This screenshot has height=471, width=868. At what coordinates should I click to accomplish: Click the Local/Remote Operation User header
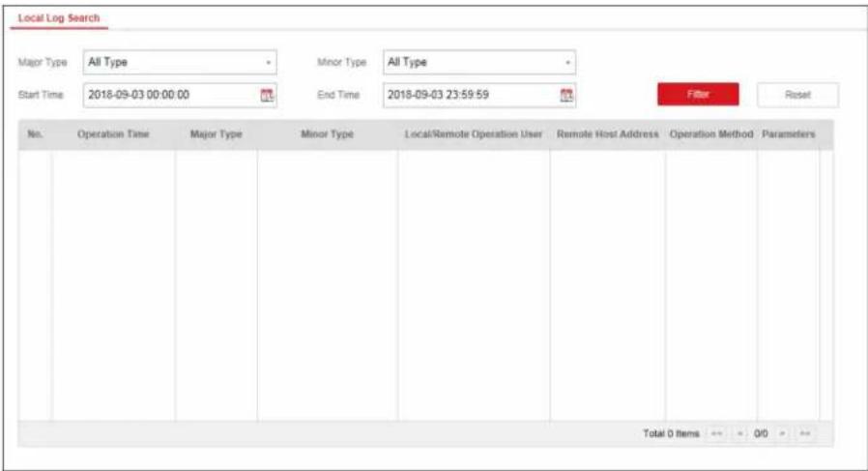click(x=474, y=134)
